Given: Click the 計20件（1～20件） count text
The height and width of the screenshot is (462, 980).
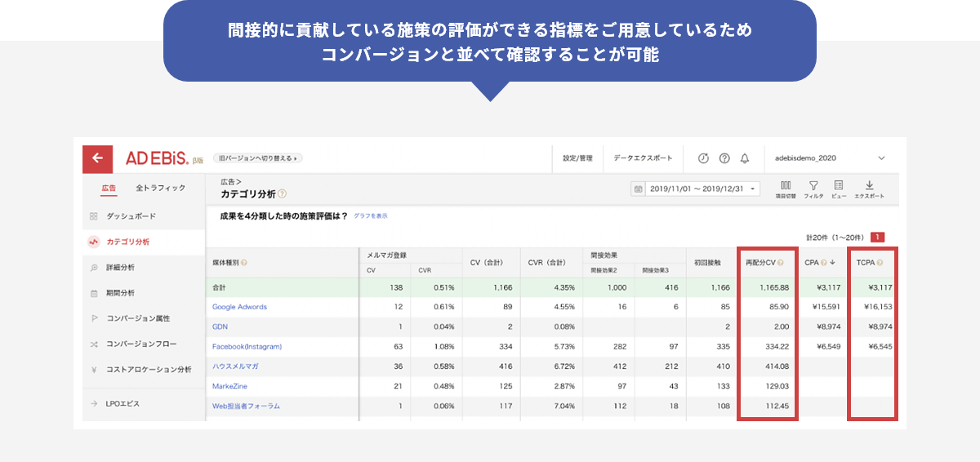Looking at the screenshot, I should click(835, 238).
